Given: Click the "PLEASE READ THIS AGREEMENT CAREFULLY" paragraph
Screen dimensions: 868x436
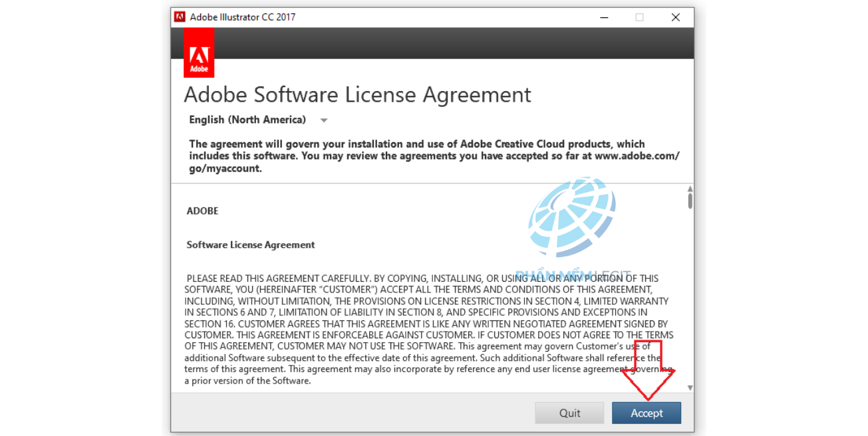Looking at the screenshot, I should pyautogui.click(x=429, y=330).
